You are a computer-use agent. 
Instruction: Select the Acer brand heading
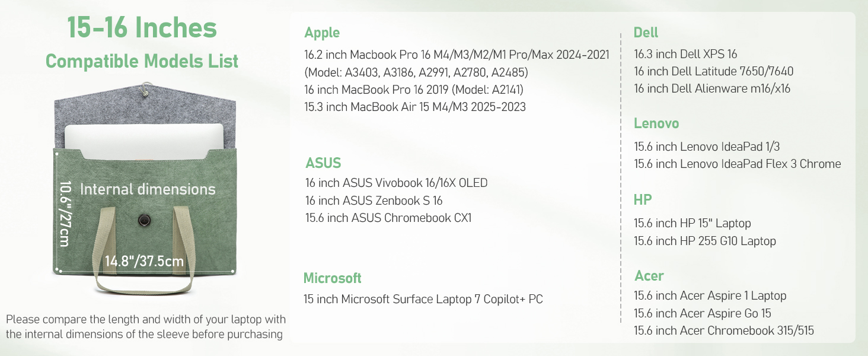point(649,276)
